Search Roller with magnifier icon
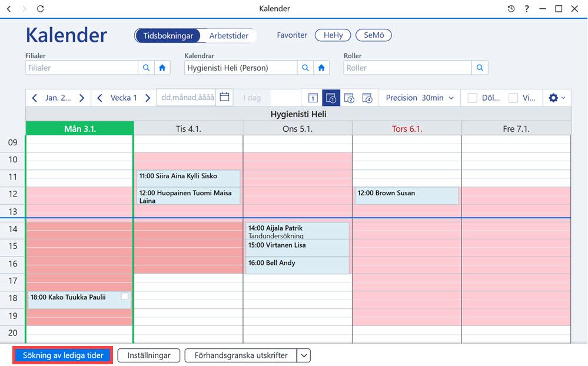The height and width of the screenshot is (366, 588). [480, 68]
